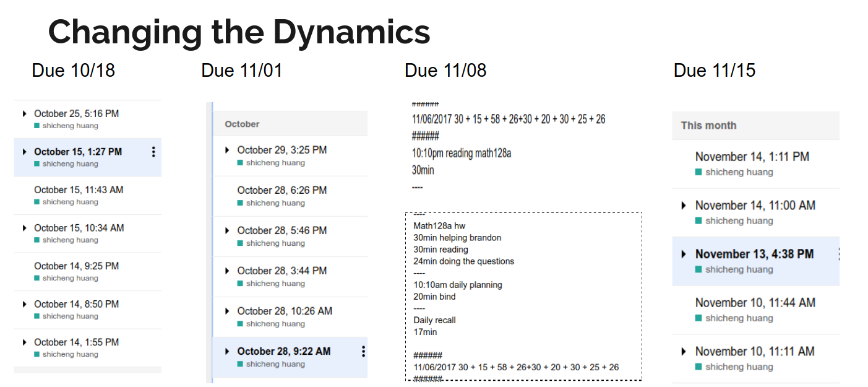Expand the October 28, 10:26 AM version

pos(227,311)
